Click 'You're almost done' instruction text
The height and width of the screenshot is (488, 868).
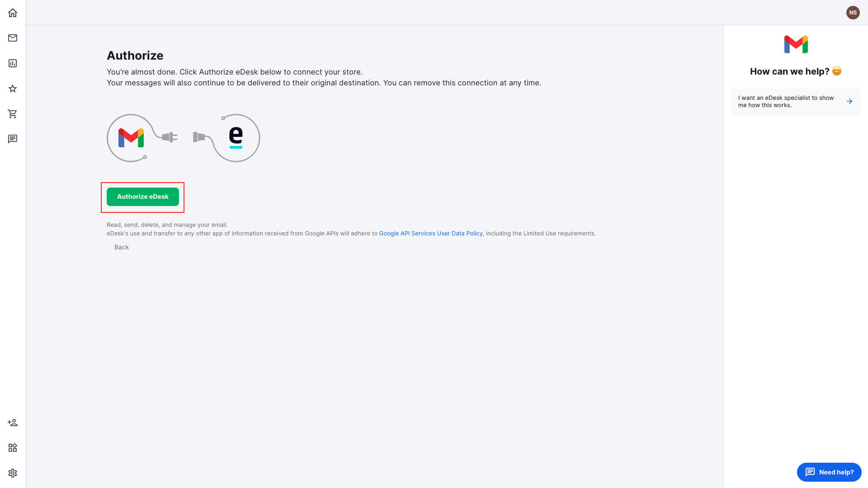pos(235,72)
